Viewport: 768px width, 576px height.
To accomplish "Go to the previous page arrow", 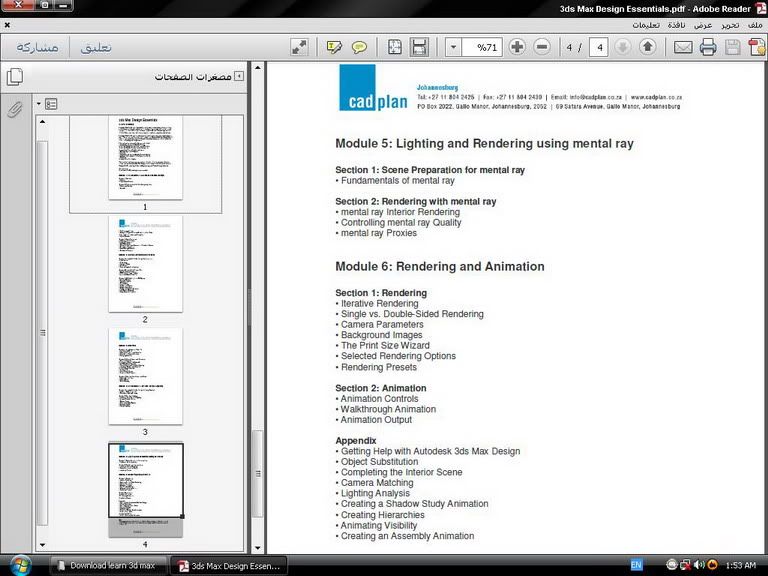I will 648,47.
